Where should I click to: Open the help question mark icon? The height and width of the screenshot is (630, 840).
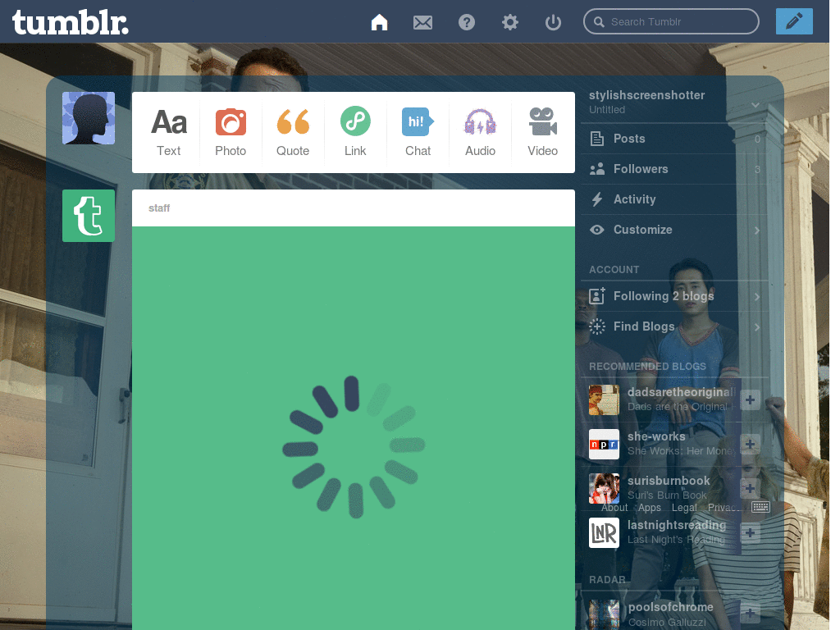[467, 22]
